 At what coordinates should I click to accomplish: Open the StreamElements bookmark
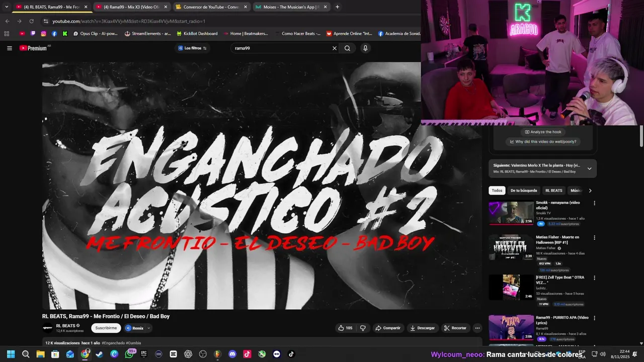pyautogui.click(x=147, y=34)
